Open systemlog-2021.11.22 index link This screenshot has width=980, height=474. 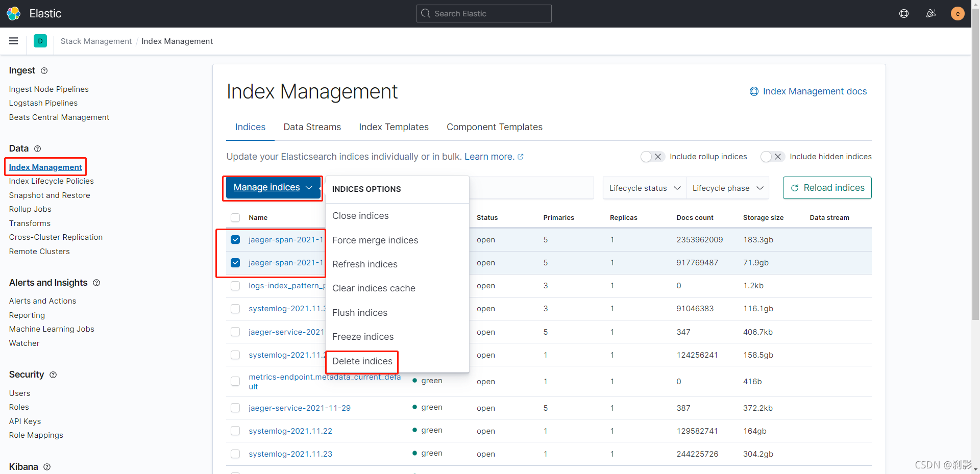click(290, 431)
